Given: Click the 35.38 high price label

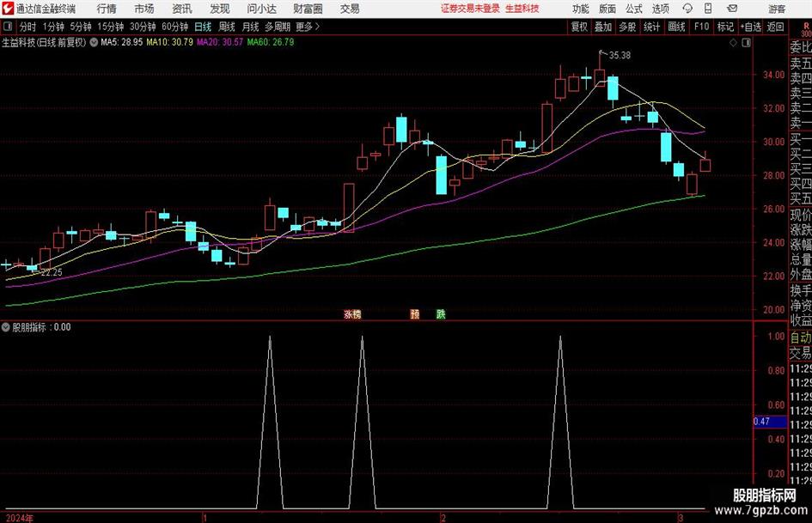Looking at the screenshot, I should tap(620, 56).
